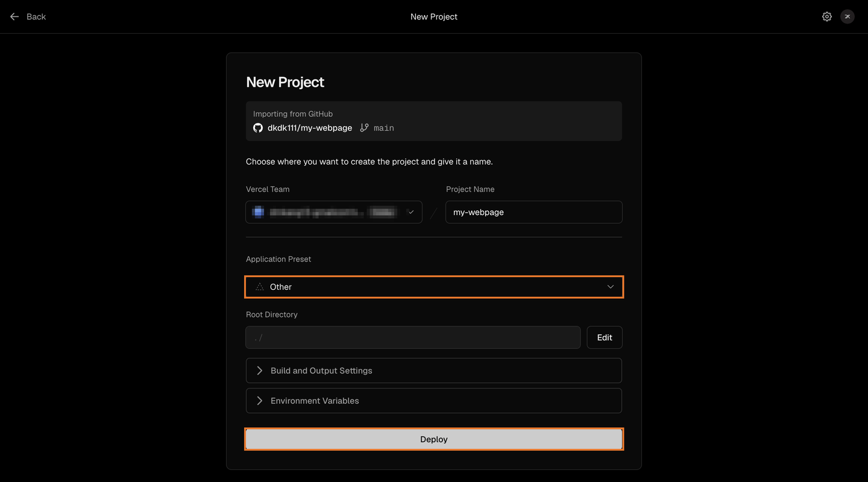Click the Application Preset chevron arrow

[x=611, y=287]
